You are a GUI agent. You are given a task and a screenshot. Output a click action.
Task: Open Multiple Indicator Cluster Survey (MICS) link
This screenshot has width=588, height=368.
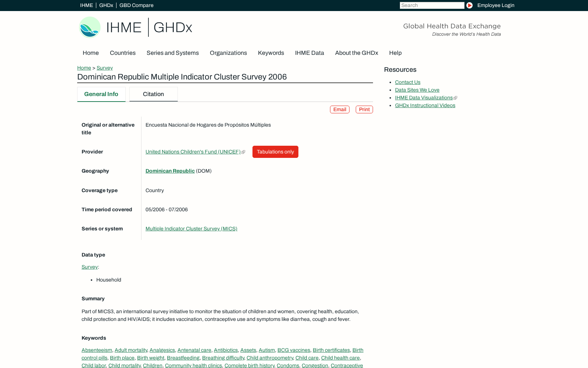pyautogui.click(x=191, y=229)
